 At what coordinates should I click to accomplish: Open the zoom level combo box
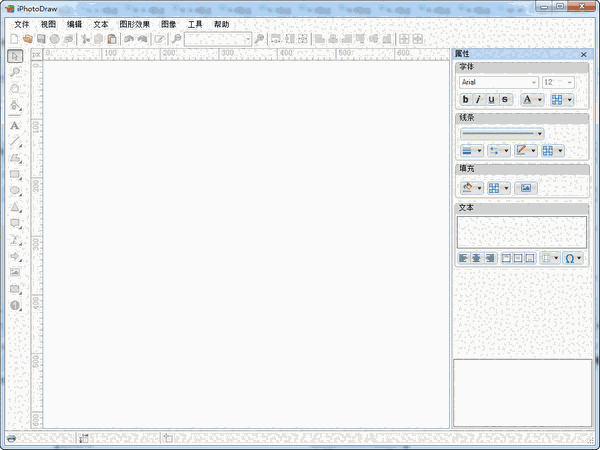click(218, 39)
